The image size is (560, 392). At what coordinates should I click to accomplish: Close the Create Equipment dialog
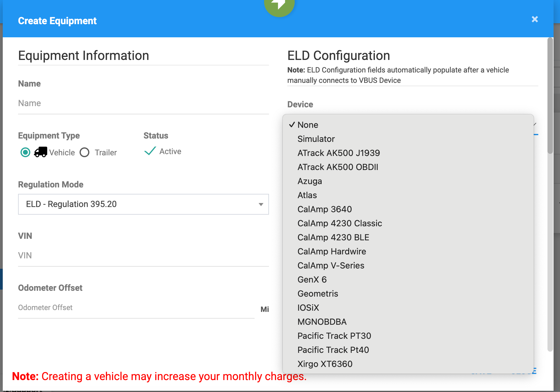(535, 19)
